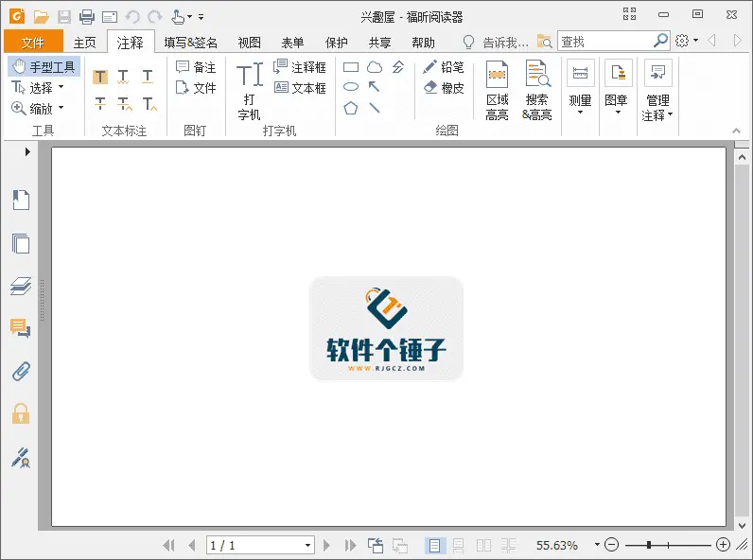The height and width of the screenshot is (560, 753).
Task: Switch to the 填写&签名 tab
Action: tap(191, 43)
